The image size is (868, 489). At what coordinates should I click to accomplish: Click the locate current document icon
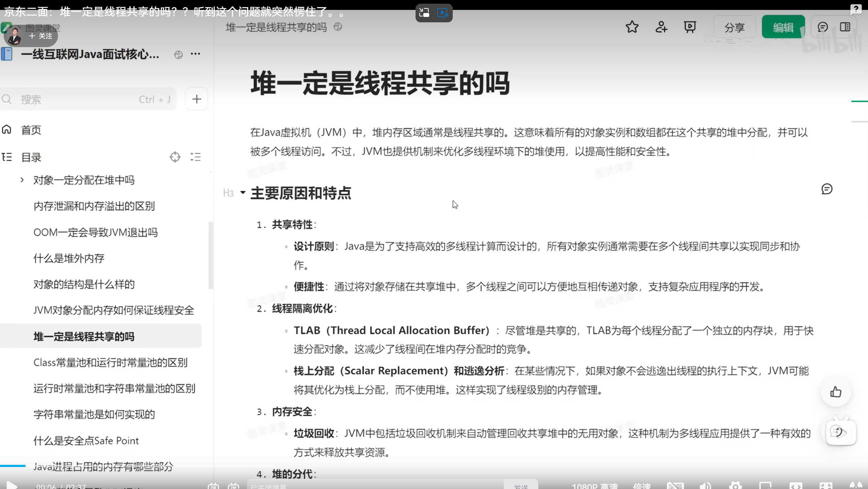click(175, 157)
